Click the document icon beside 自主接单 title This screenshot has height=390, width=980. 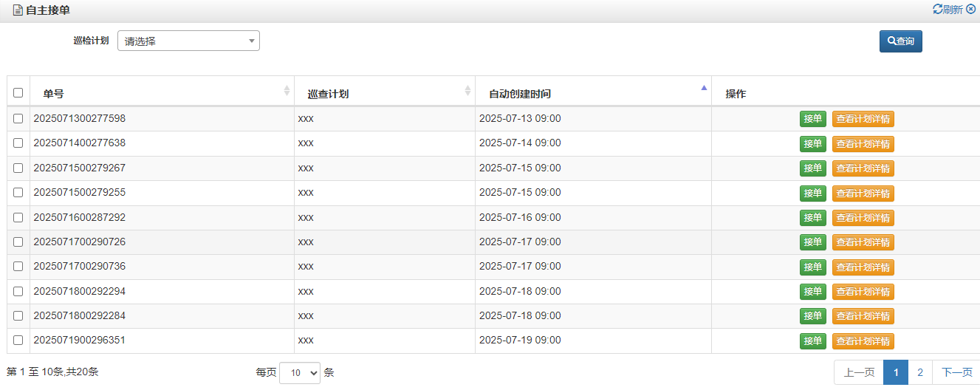pyautogui.click(x=18, y=10)
